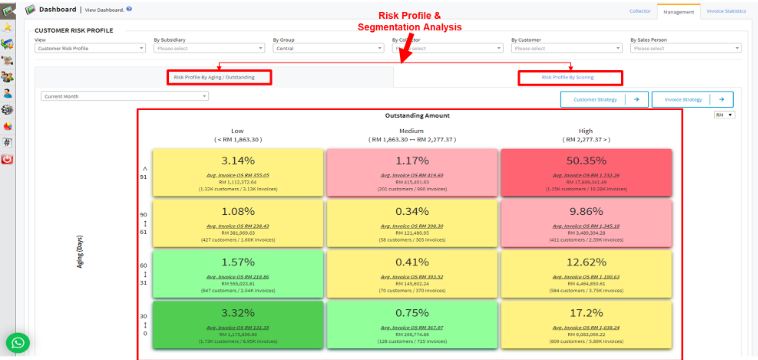The height and width of the screenshot is (360, 758).
Task: Click the Invoice Strategy button
Action: click(692, 100)
